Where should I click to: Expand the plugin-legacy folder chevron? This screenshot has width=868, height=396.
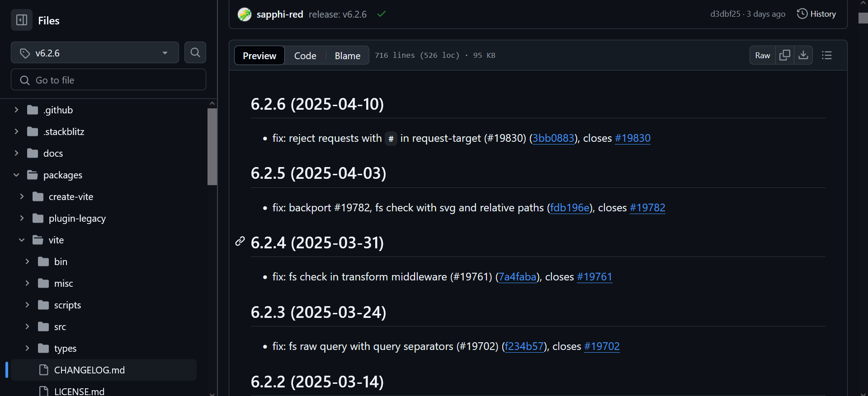(22, 218)
